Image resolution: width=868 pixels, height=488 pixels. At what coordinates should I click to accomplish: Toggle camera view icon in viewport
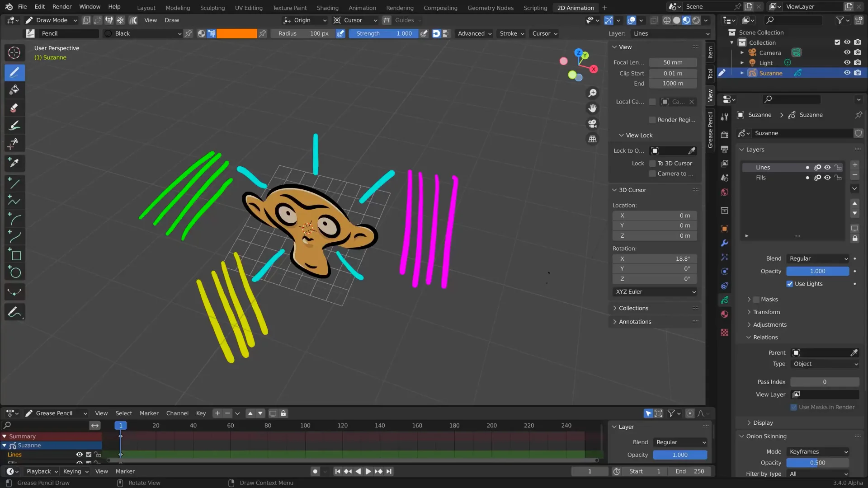[x=592, y=123]
